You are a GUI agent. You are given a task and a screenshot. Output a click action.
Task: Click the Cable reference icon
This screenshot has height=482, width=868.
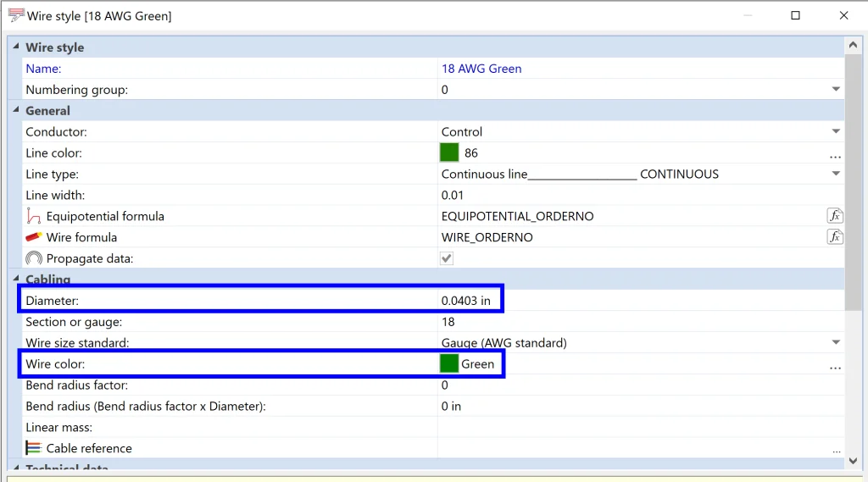(x=34, y=448)
